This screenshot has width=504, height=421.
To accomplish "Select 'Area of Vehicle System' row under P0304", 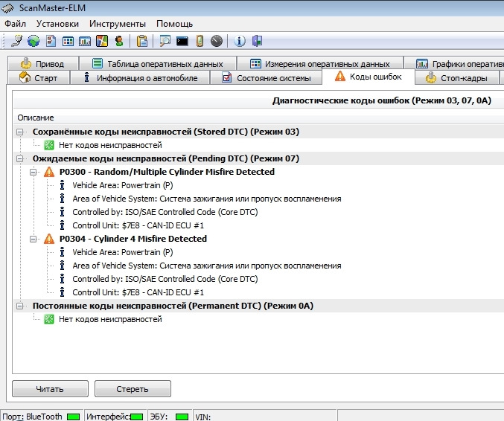I will (x=207, y=266).
